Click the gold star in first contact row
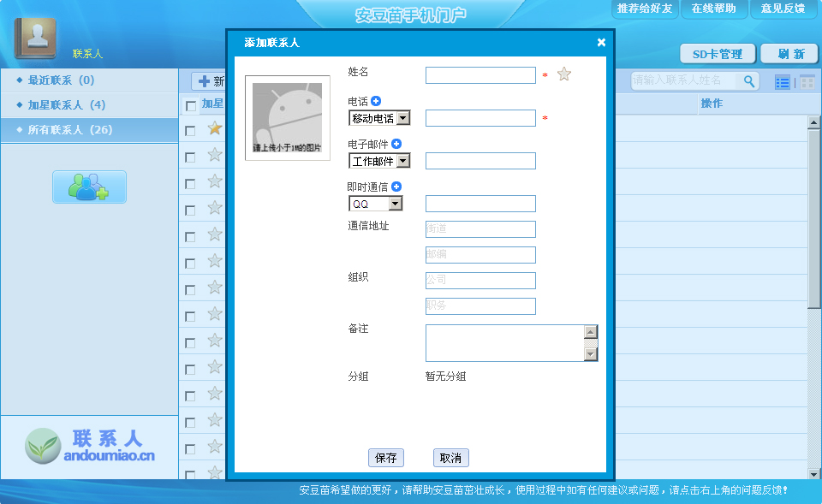This screenshot has height=504, width=822. point(214,127)
